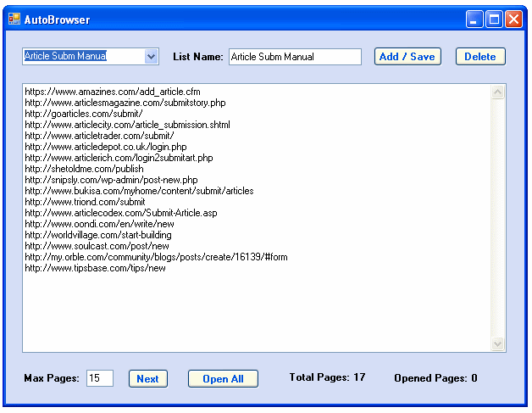The width and height of the screenshot is (532, 413).
Task: Click the Max Pages: label
Action: (x=52, y=378)
